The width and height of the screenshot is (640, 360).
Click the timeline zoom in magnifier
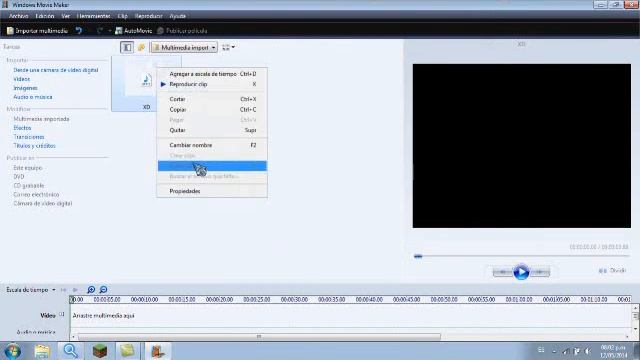pyautogui.click(x=91, y=290)
